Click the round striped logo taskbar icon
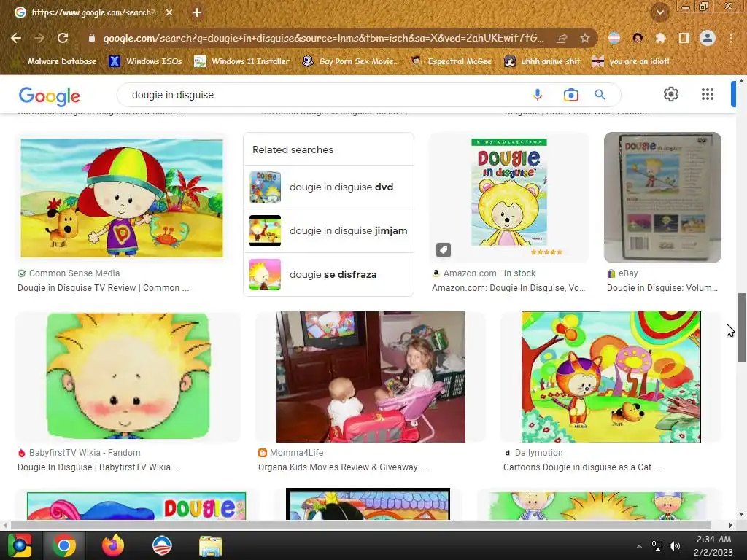 161,545
